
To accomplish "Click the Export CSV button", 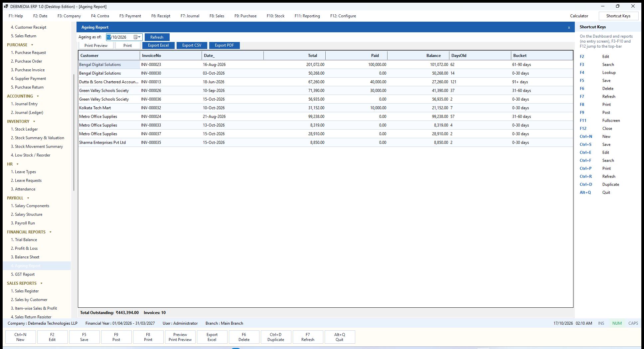I will tap(192, 45).
